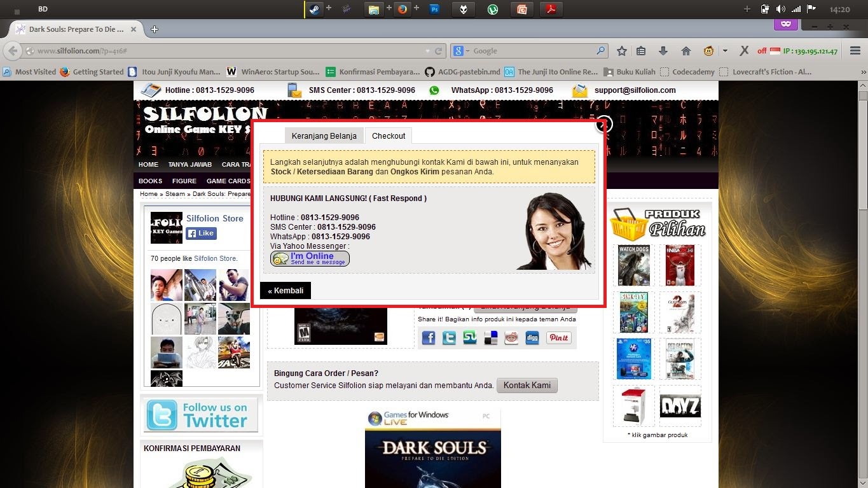Viewport: 868px width, 488px height.
Task: Switch to Firefox in the taskbar
Action: 402,9
